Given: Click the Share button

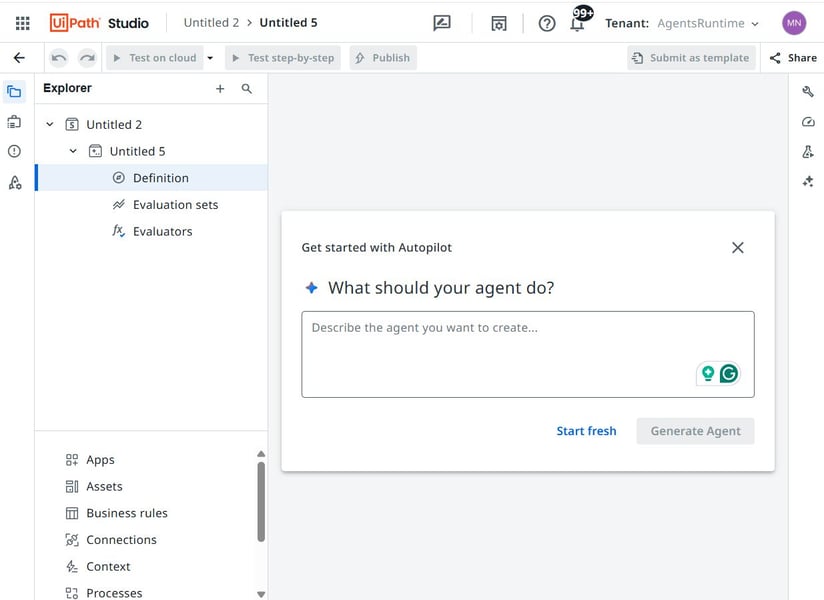Looking at the screenshot, I should click(792, 58).
